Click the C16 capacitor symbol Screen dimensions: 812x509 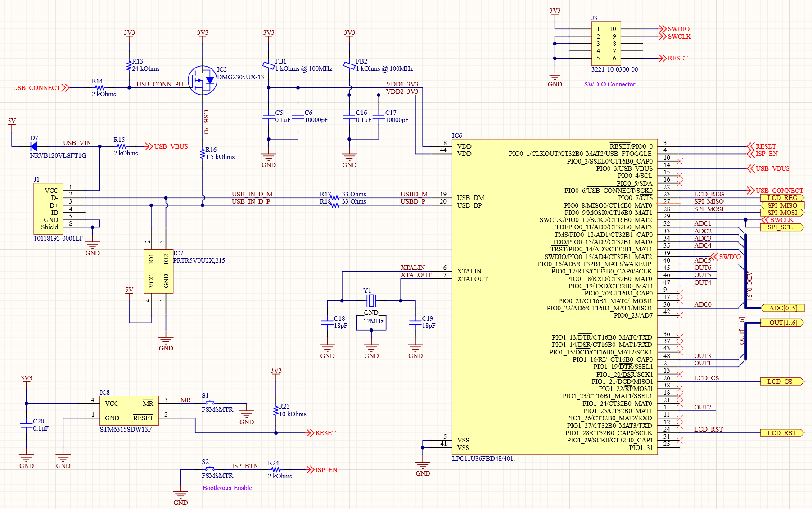coord(349,117)
